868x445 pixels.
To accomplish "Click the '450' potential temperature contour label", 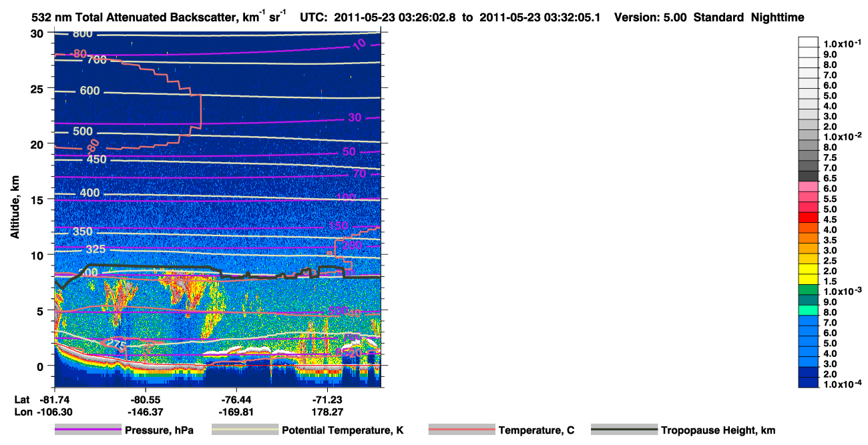I will pyautogui.click(x=97, y=159).
